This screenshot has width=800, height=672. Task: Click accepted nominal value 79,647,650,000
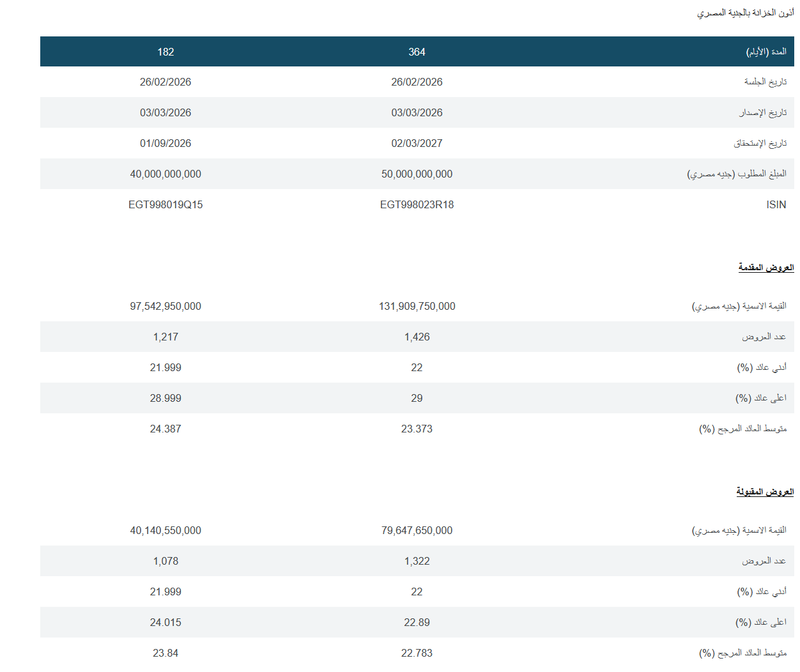coord(417,530)
